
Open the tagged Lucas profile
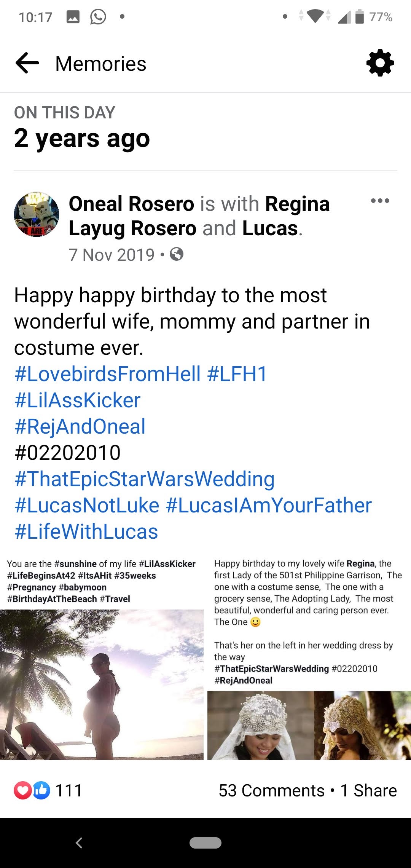coord(270,228)
